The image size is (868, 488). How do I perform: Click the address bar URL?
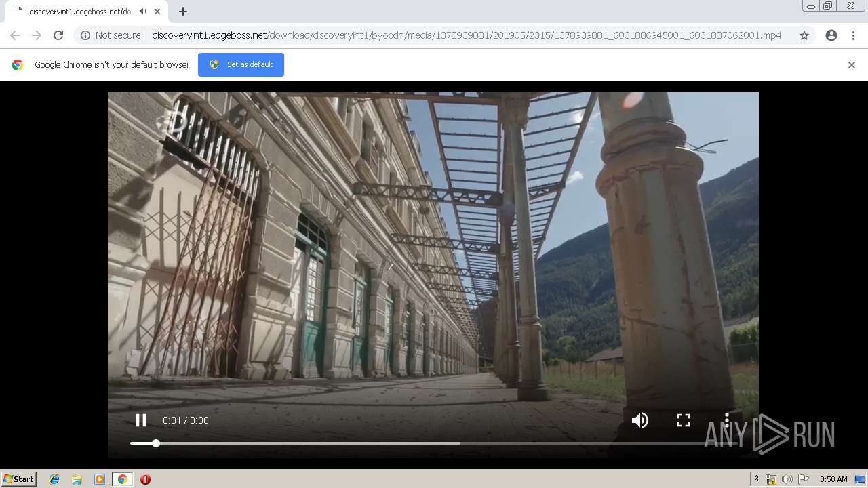coord(467,35)
